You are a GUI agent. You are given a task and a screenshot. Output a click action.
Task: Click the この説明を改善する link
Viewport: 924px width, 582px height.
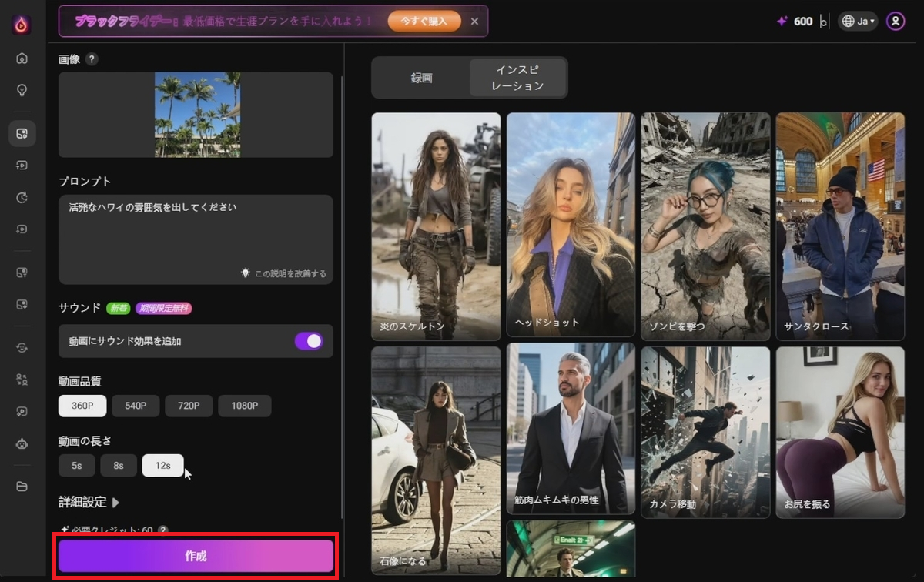[x=290, y=273]
